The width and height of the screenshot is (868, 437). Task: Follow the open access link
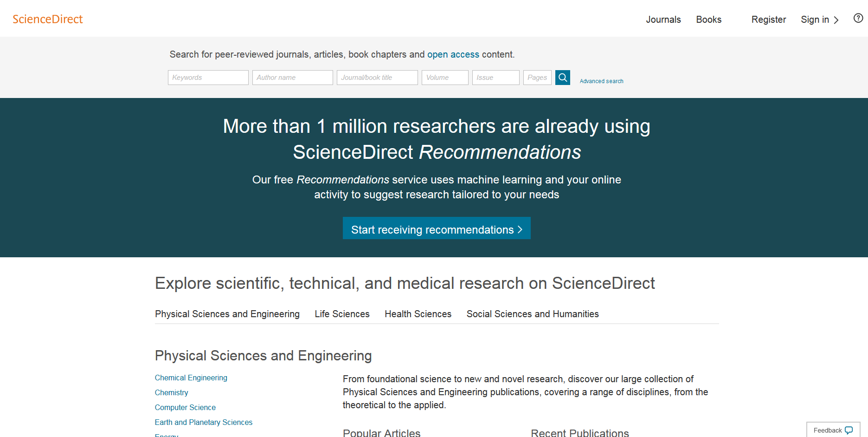[453, 54]
